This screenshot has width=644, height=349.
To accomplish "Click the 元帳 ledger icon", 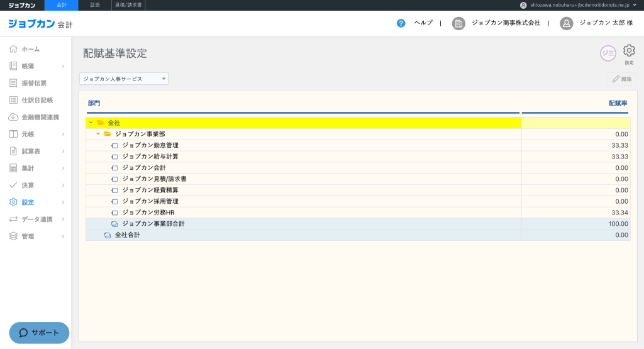I will point(13,135).
